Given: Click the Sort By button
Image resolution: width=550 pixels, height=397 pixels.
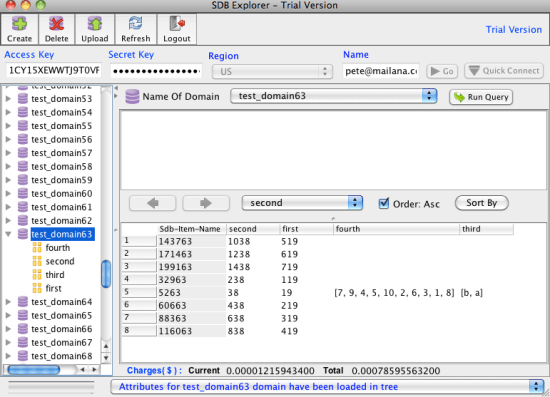Looking at the screenshot, I should click(x=482, y=203).
